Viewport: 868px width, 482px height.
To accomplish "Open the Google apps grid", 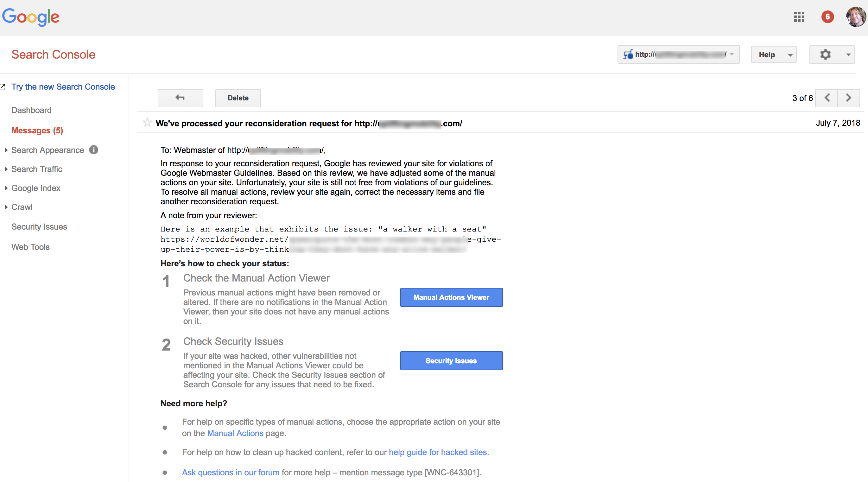I will (799, 17).
